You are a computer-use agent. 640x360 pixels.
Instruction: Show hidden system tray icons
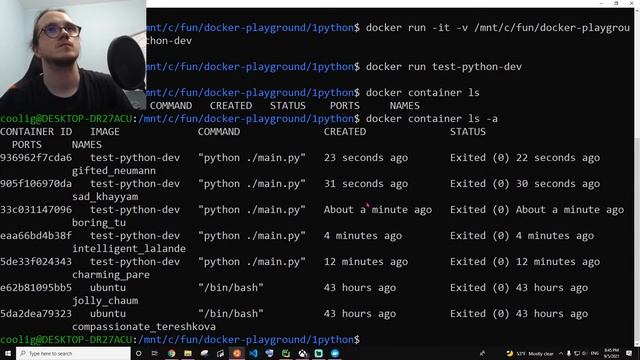(561, 353)
